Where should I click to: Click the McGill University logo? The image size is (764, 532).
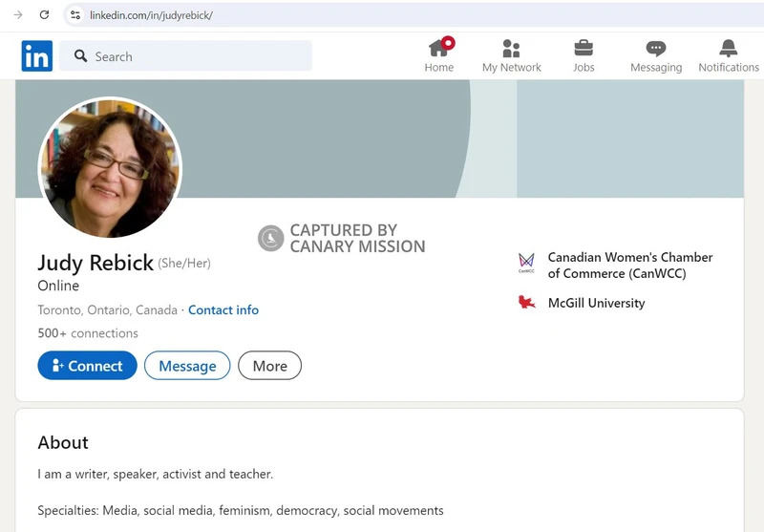[526, 303]
